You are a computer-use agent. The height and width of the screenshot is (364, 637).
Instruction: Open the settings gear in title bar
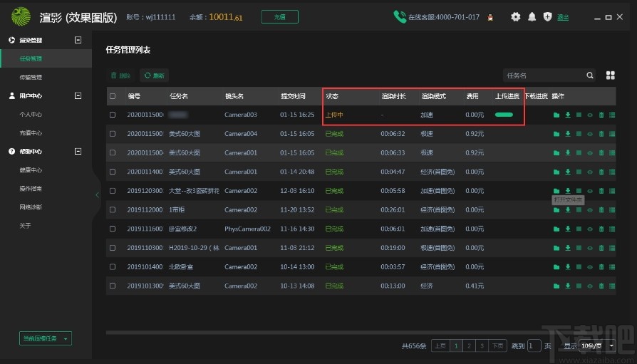tap(516, 16)
